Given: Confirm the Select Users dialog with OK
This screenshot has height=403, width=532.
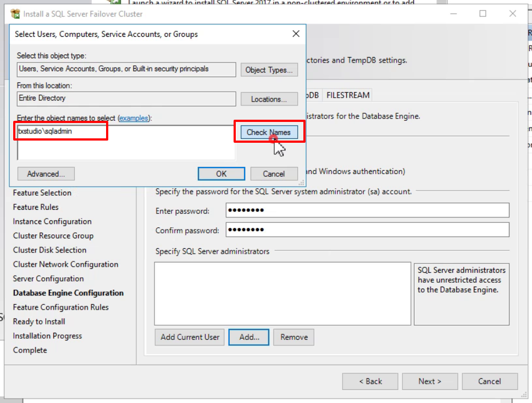Looking at the screenshot, I should tap(221, 174).
